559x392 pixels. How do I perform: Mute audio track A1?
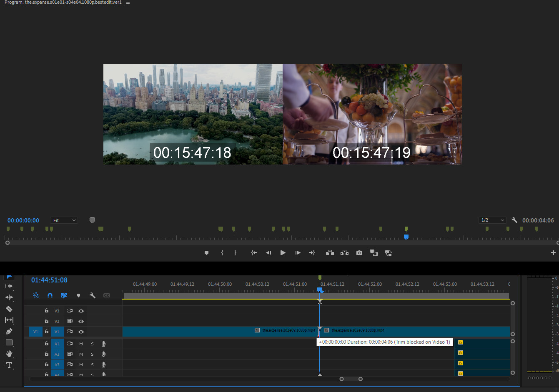tap(81, 344)
